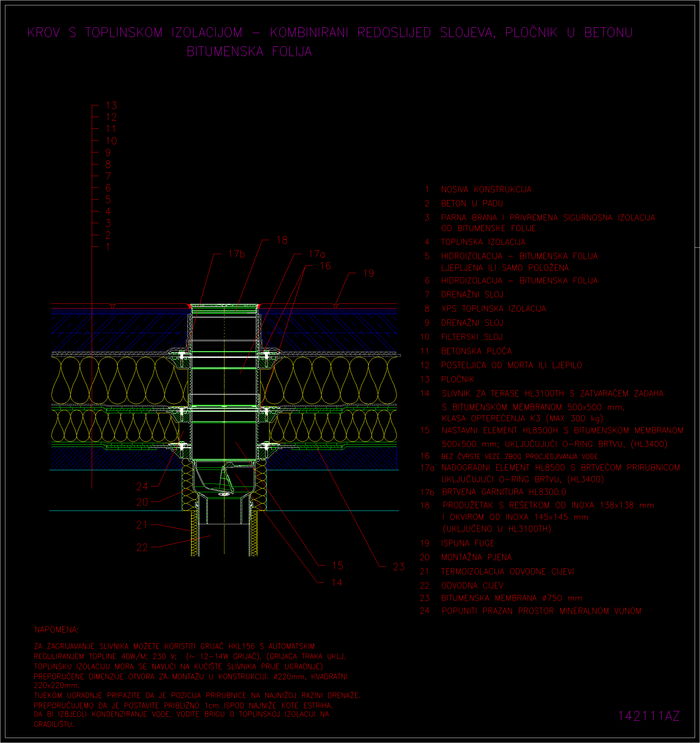
Task: Select callout label '24' left of the drain
Action: click(142, 487)
